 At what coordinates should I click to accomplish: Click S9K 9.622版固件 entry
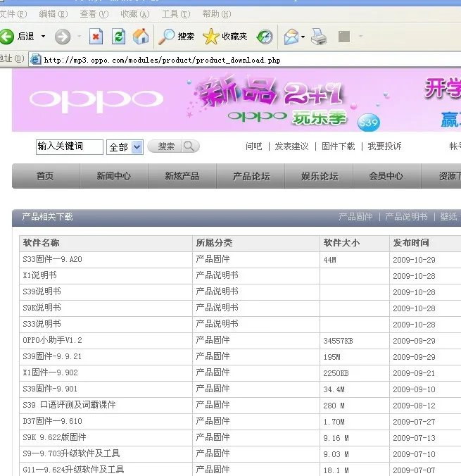click(x=54, y=437)
